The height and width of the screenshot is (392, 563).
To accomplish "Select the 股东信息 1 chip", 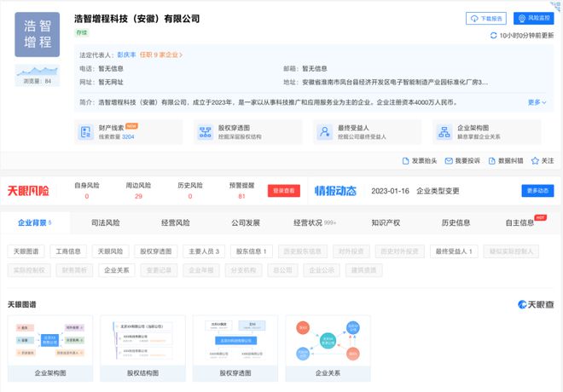I will tap(252, 251).
